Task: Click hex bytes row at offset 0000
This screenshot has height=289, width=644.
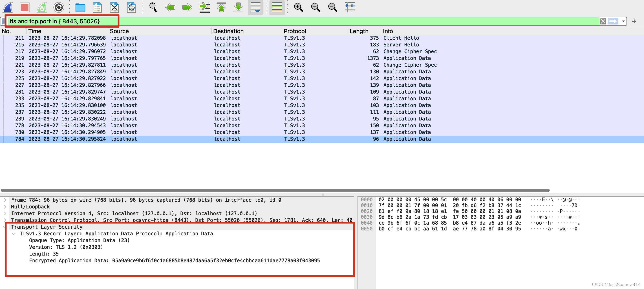Action: click(x=450, y=199)
